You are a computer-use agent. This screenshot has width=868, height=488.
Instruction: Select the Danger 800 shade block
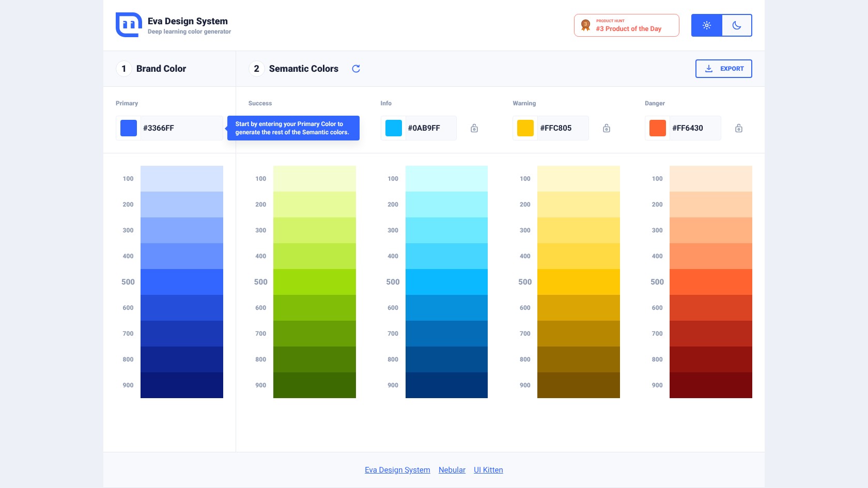click(711, 359)
